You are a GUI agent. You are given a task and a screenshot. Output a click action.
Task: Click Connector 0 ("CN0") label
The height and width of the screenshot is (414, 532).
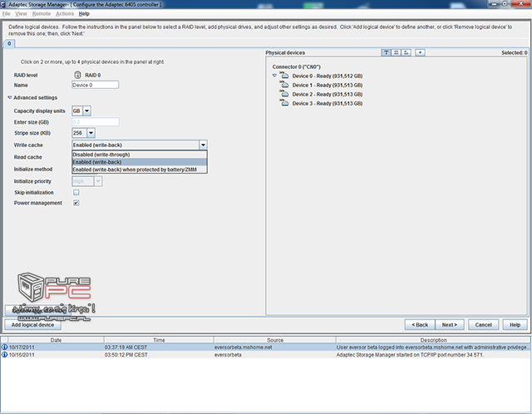pos(296,67)
